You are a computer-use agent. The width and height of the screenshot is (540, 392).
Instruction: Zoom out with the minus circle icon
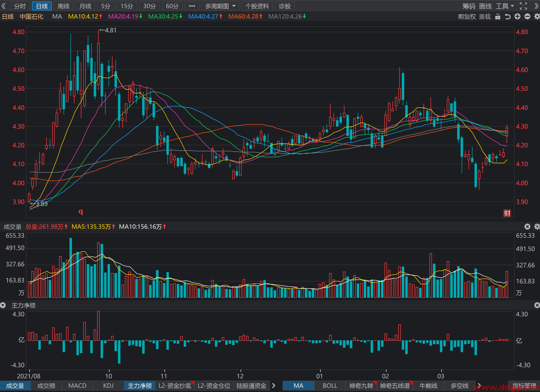point(527,17)
